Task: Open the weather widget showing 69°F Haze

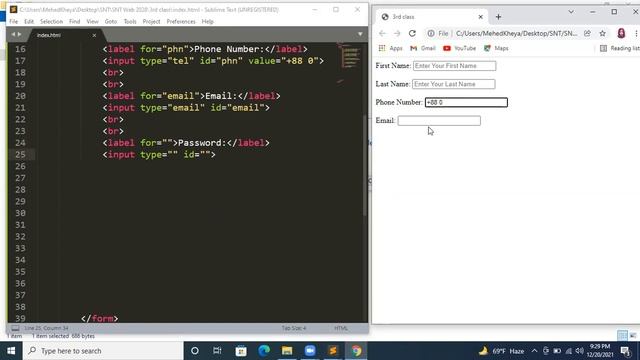Action: 501,351
